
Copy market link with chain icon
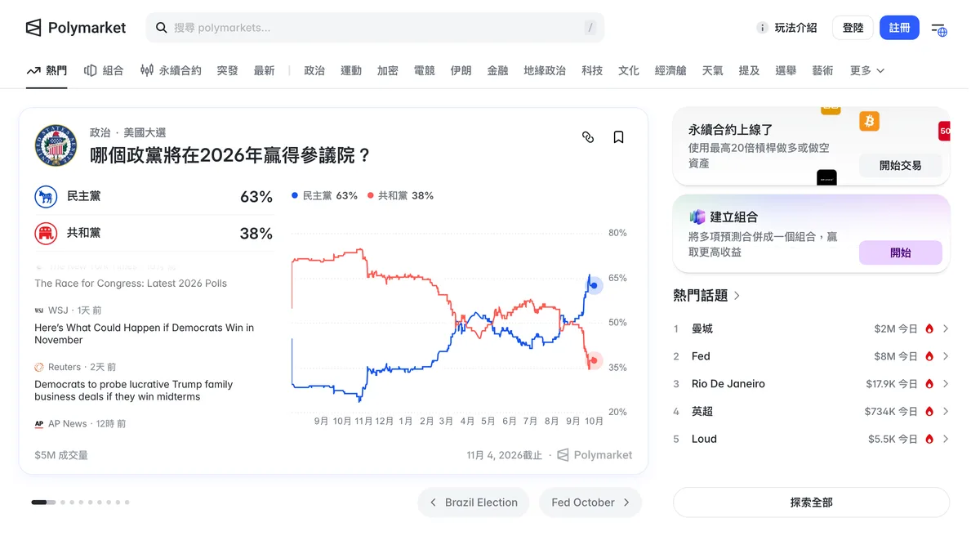(588, 137)
